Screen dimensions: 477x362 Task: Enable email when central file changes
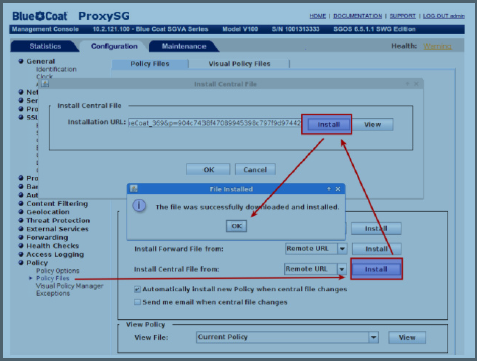tap(137, 302)
